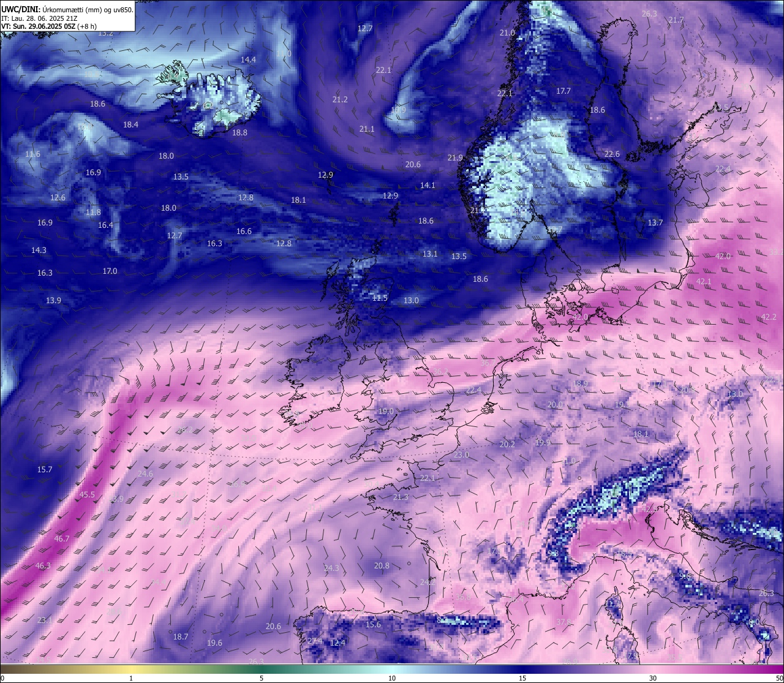Click the 30 tick label on the color scale

coord(653,678)
